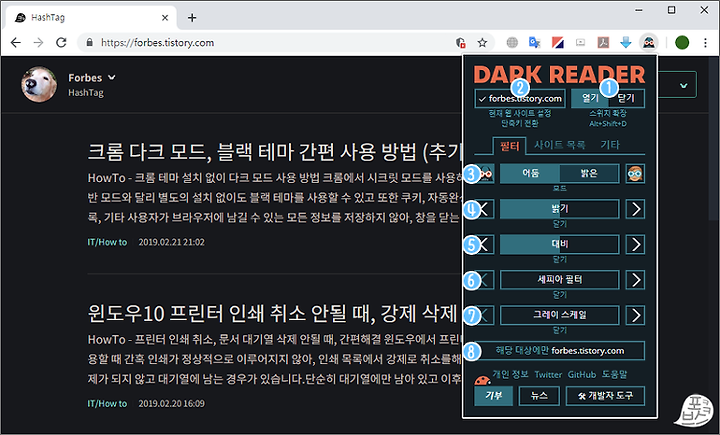The height and width of the screenshot is (435, 720).
Task: Open the 개인 정보 privacy link
Action: (510, 374)
